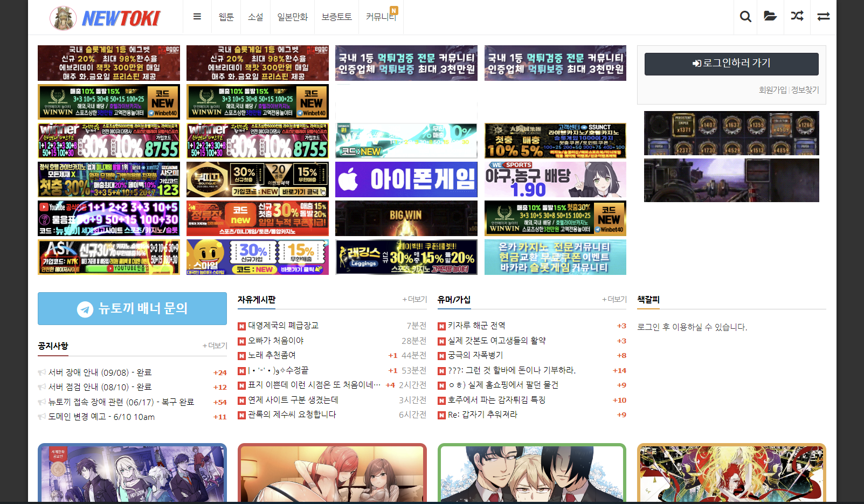Open the hamburger menu icon

coord(197,17)
